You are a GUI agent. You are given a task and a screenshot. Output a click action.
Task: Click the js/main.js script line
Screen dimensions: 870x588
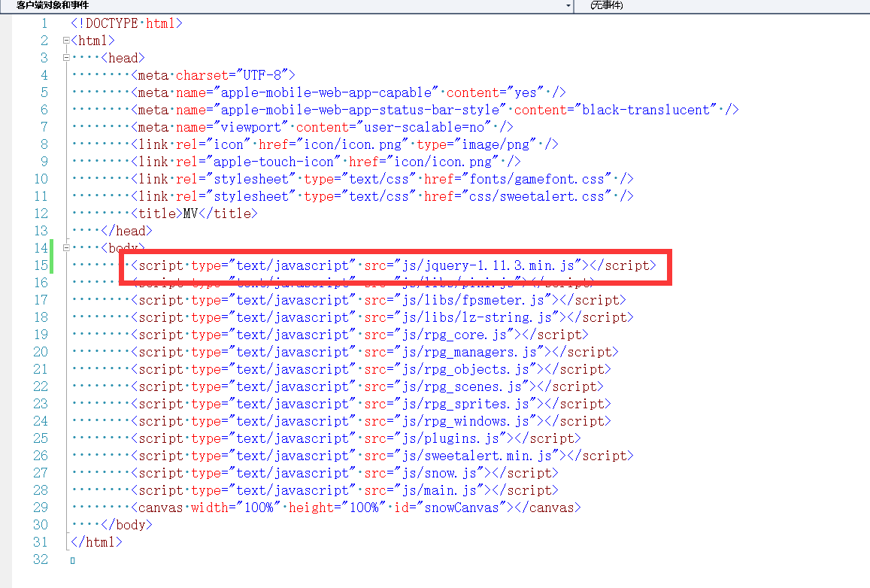pos(344,490)
